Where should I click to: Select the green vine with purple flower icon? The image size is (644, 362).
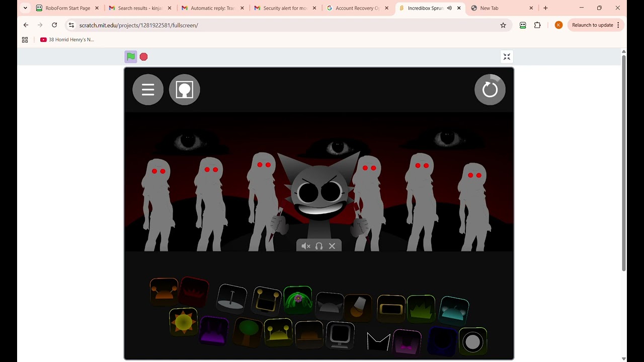(x=298, y=300)
